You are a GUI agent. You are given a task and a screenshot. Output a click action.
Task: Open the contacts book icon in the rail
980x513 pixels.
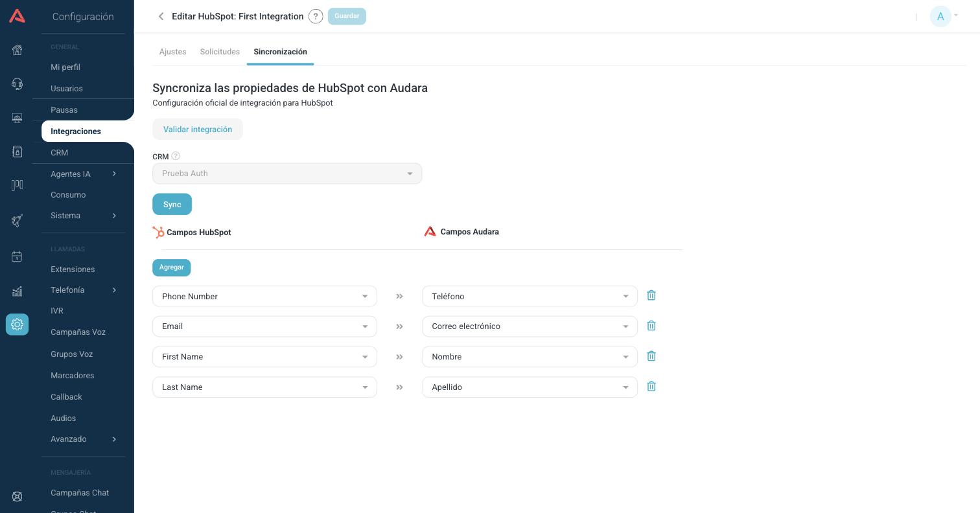click(17, 152)
